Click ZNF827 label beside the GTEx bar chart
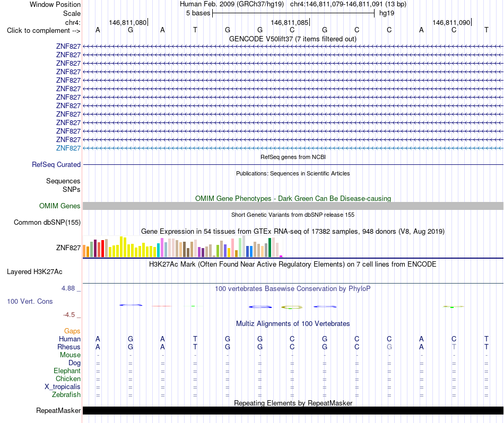The height and width of the screenshot is (423, 504). click(x=68, y=248)
